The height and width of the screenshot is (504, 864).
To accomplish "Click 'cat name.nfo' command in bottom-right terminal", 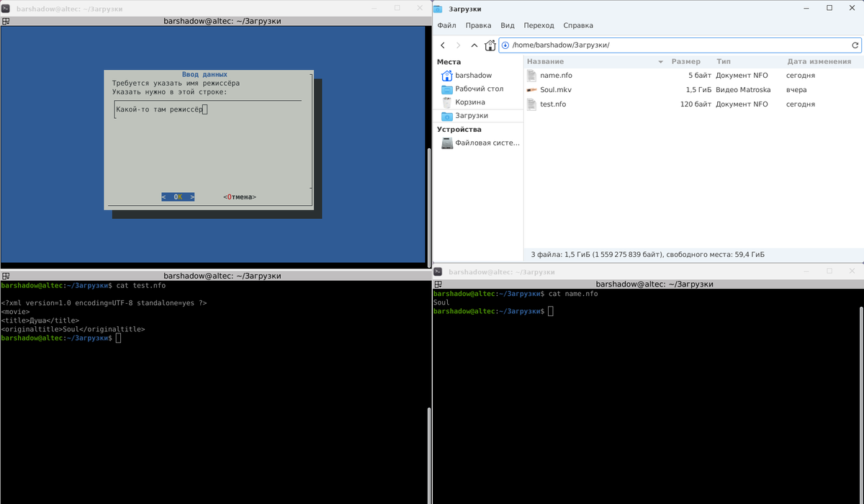I will (573, 294).
